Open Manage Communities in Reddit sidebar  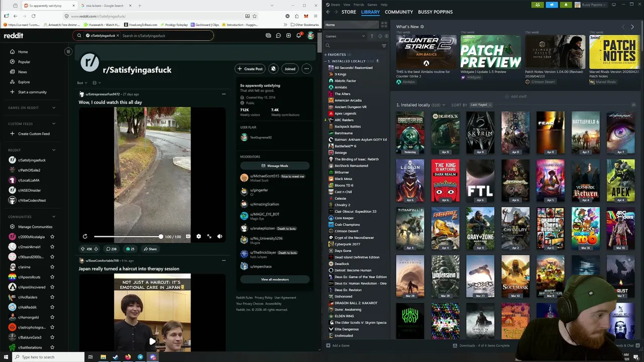point(35,227)
